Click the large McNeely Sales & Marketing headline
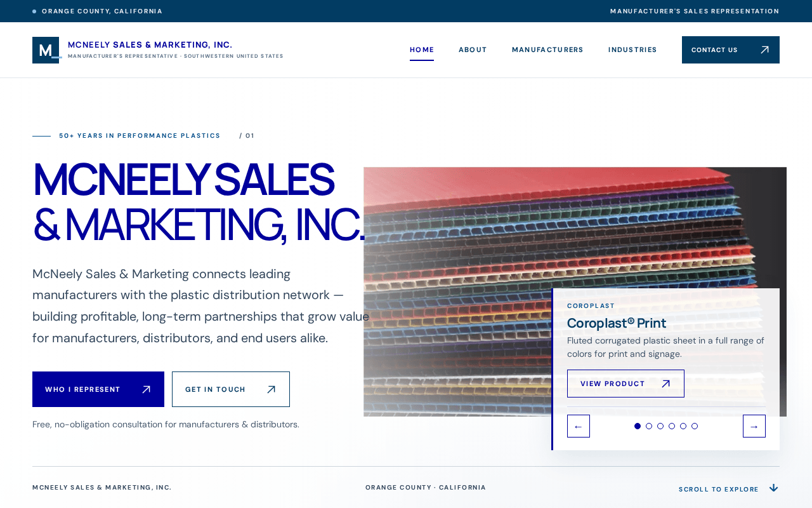This screenshot has height=508, width=812. (x=199, y=203)
